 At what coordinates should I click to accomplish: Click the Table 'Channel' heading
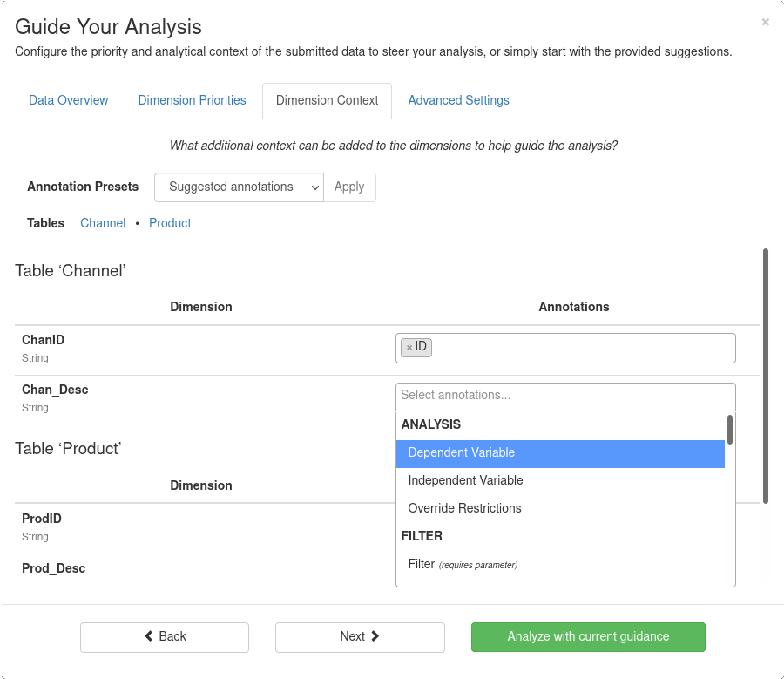point(70,271)
